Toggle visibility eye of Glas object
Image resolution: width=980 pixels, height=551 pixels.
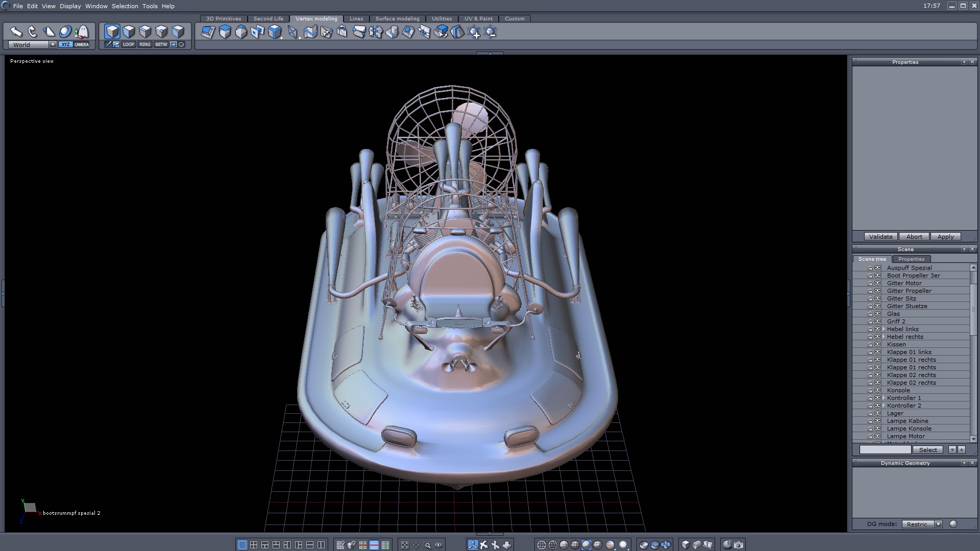(x=877, y=314)
